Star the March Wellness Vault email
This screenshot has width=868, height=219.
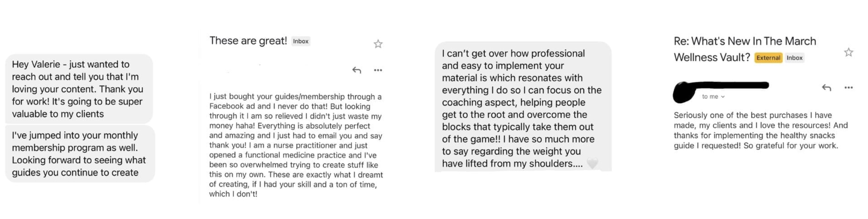(848, 52)
